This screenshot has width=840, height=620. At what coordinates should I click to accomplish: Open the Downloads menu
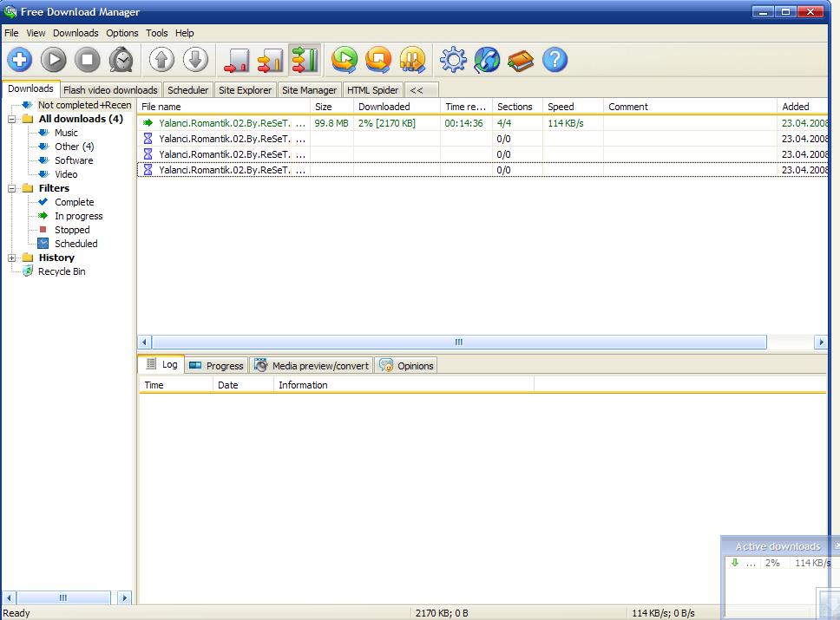[x=75, y=33]
